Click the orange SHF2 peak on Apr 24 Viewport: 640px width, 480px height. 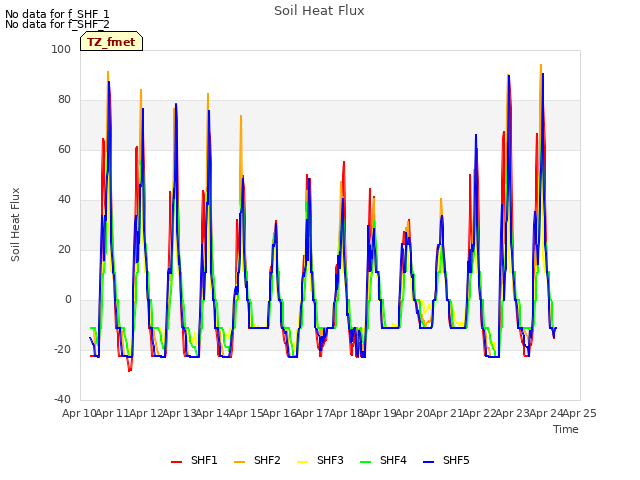coord(541,65)
